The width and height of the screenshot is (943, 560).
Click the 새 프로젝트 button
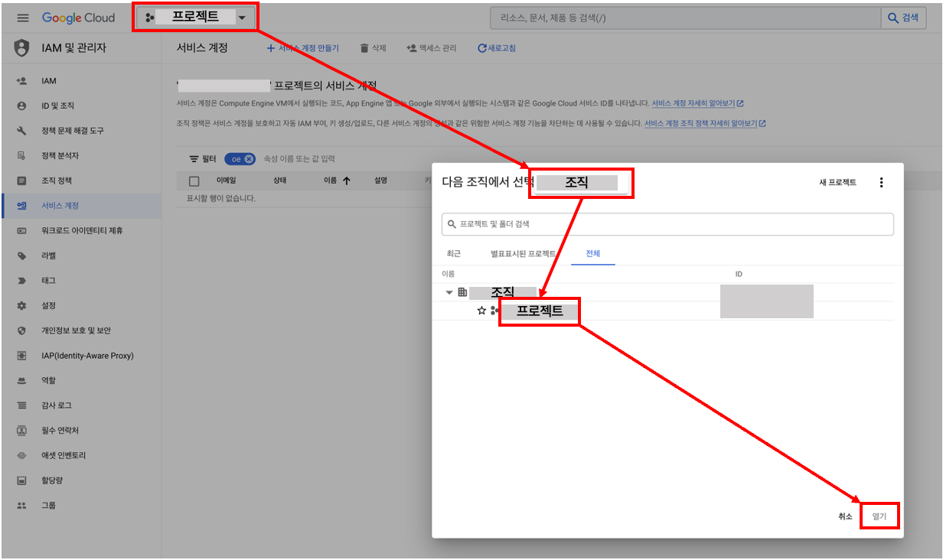[837, 182]
